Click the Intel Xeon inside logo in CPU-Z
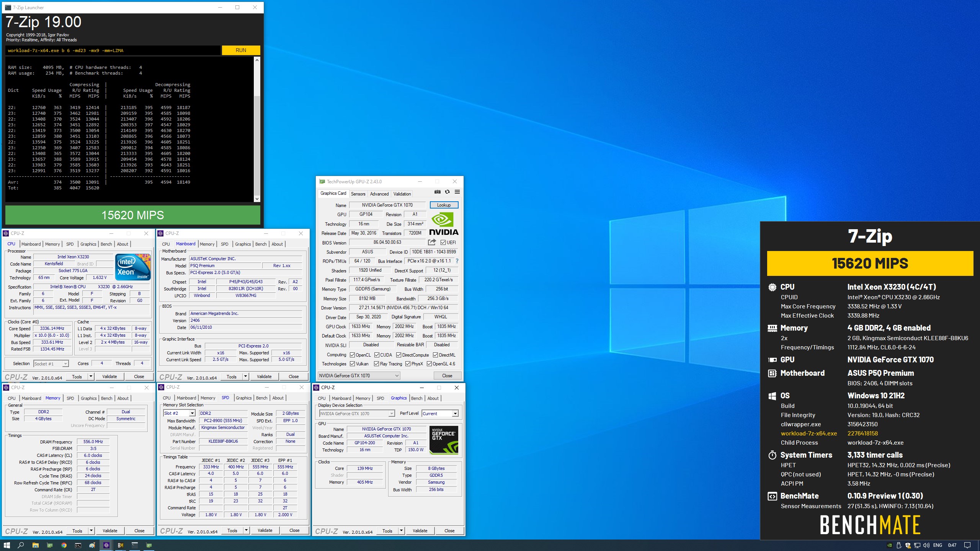The image size is (980, 551). (x=133, y=267)
